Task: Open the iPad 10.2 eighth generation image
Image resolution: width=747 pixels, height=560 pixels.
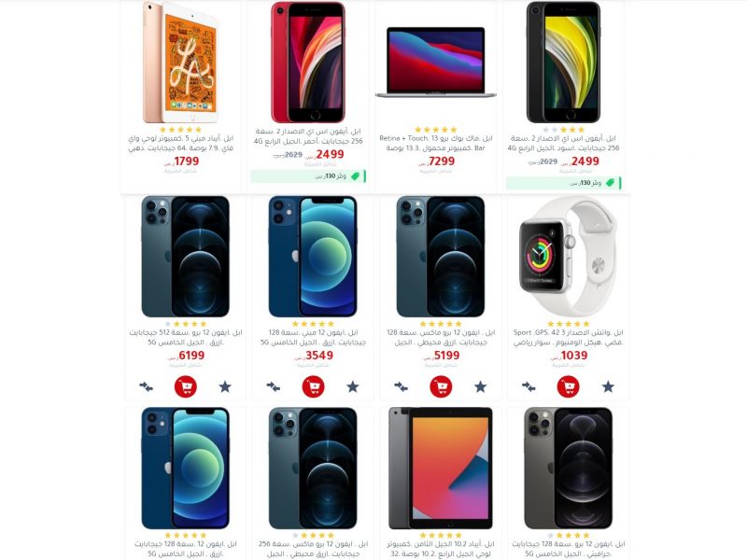Action: pyautogui.click(x=441, y=469)
